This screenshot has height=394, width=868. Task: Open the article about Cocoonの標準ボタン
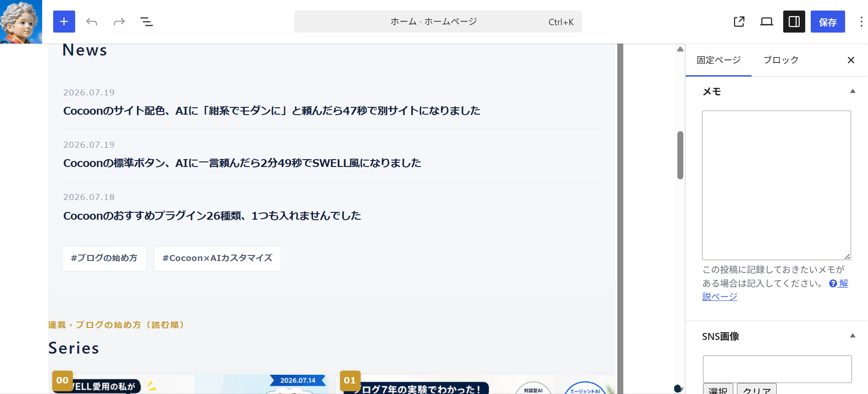[x=242, y=163]
